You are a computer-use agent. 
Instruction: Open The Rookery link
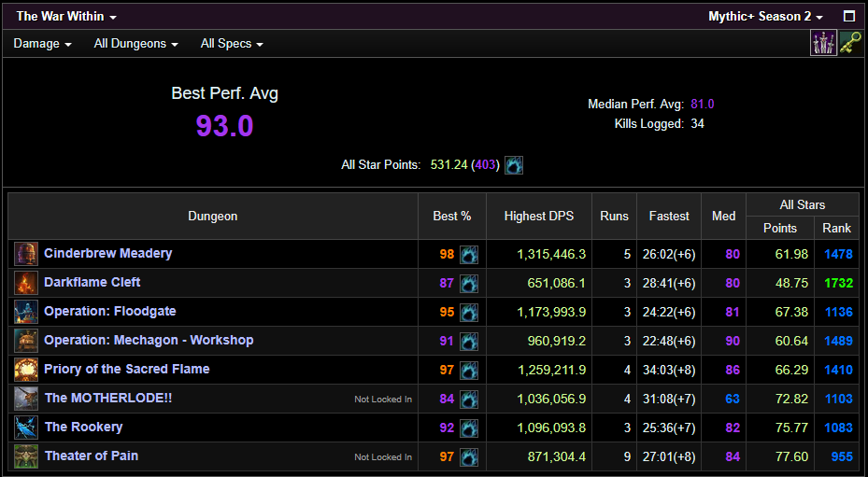[83, 427]
